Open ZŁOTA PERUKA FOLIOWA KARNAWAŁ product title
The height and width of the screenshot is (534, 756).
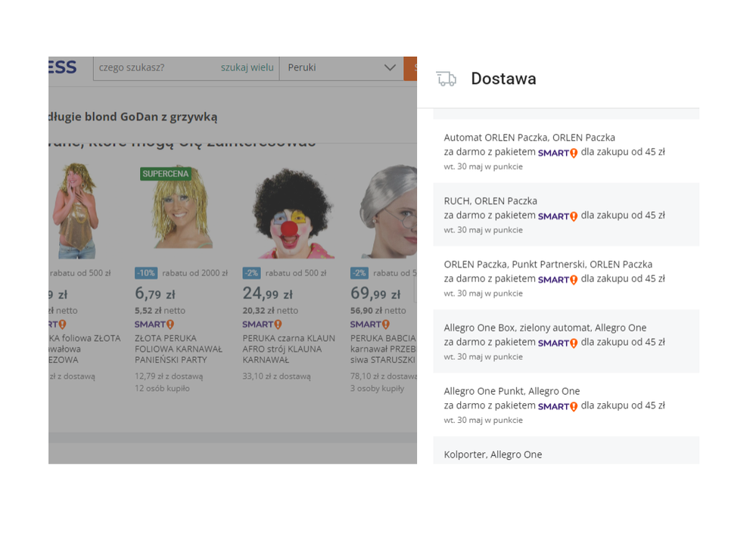point(179,349)
